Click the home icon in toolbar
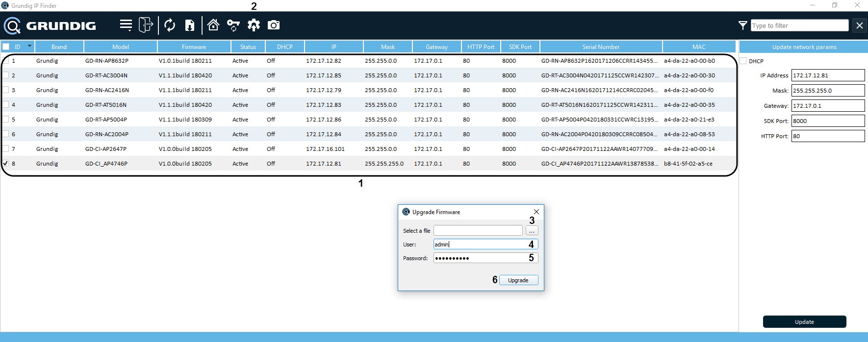The width and height of the screenshot is (868, 342). tap(213, 25)
